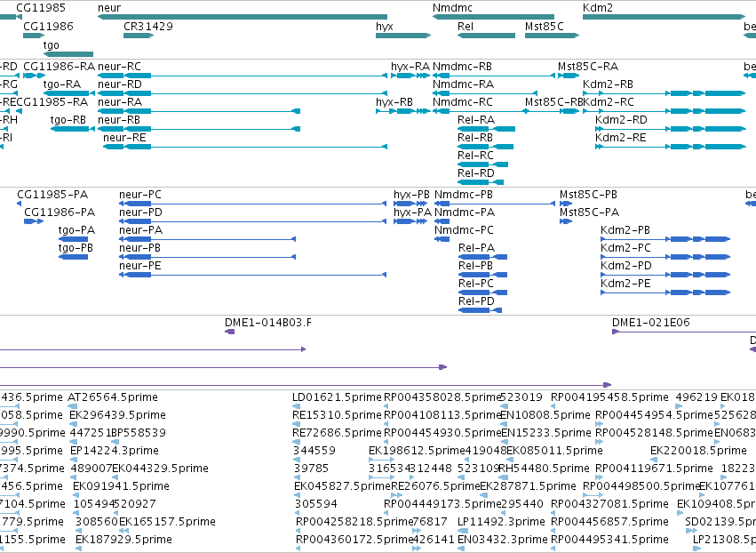The image size is (756, 553).
Task: Click transcript Rel-RD
Action: point(476,173)
